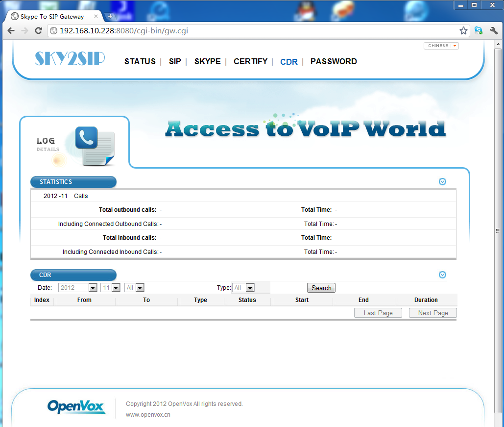504x427 pixels.
Task: Click the Search button
Action: [x=321, y=288]
